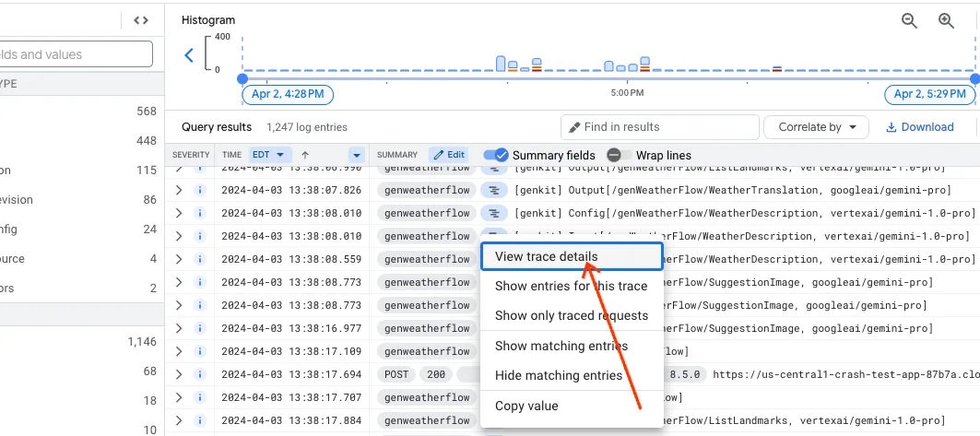The width and height of the screenshot is (980, 436).
Task: Open the time column options dropdown
Action: 356,154
